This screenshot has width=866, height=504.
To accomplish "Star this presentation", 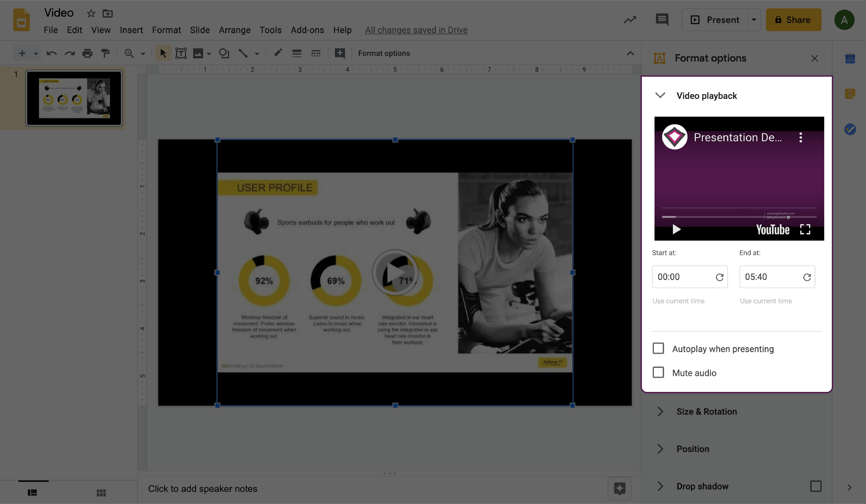I will pos(91,13).
